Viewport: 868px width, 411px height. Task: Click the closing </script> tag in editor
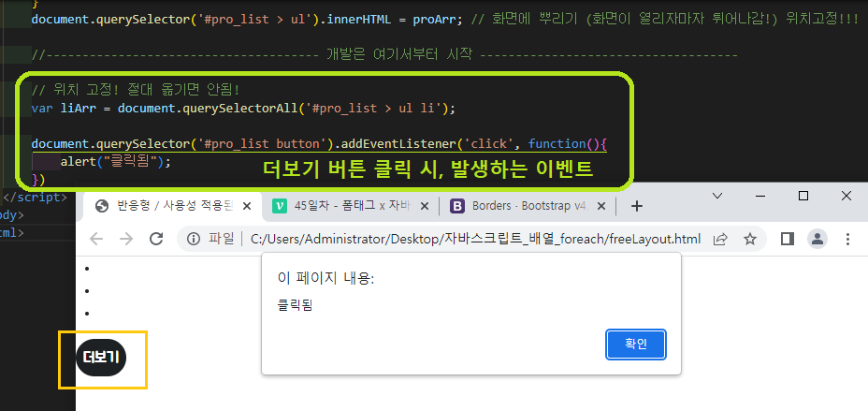click(35, 197)
